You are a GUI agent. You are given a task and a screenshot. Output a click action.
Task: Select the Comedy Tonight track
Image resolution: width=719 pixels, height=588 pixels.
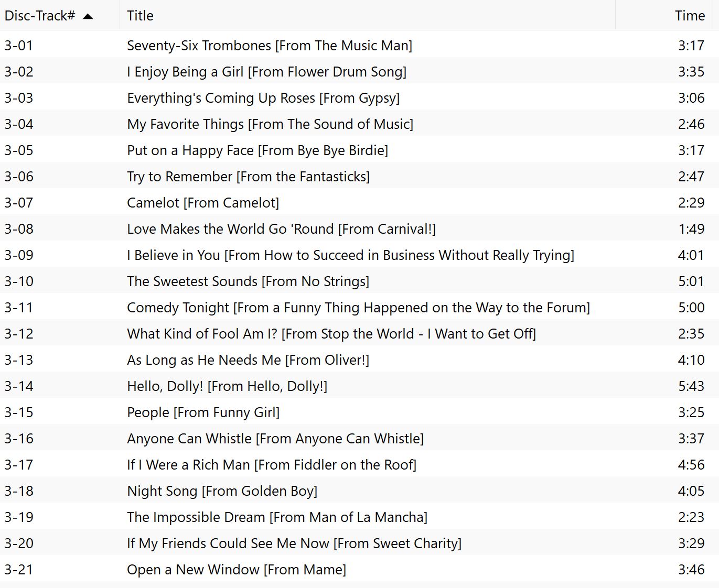pyautogui.click(x=358, y=308)
